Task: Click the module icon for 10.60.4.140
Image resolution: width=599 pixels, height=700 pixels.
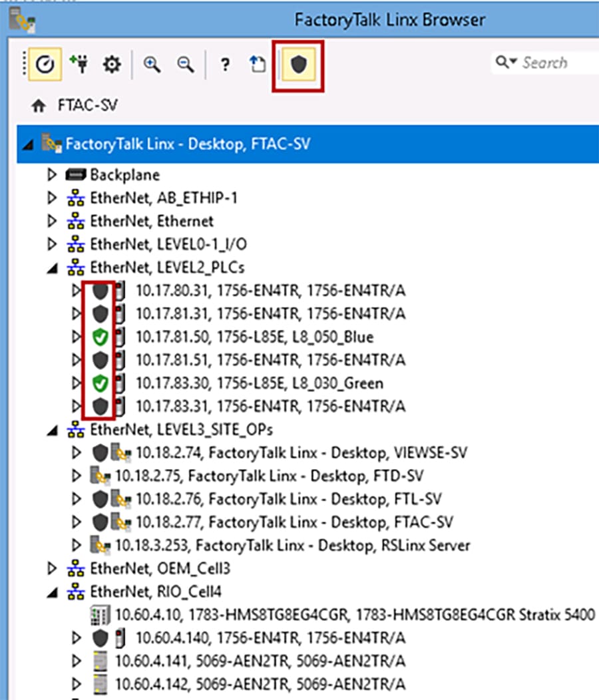Action: tap(120, 638)
